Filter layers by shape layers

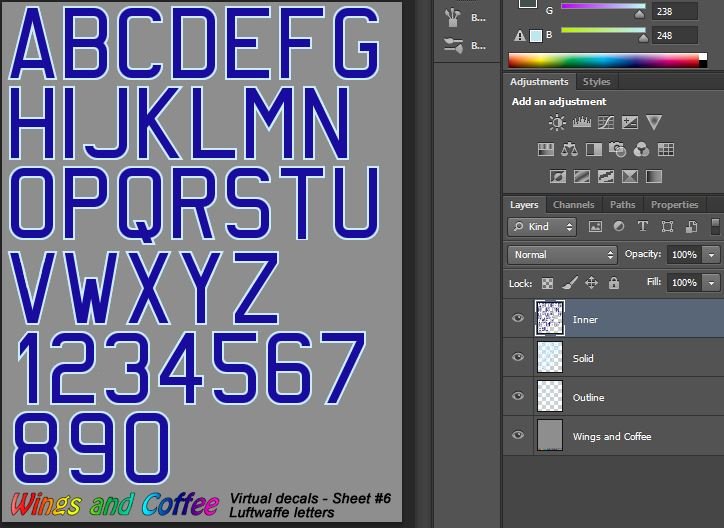pyautogui.click(x=667, y=227)
